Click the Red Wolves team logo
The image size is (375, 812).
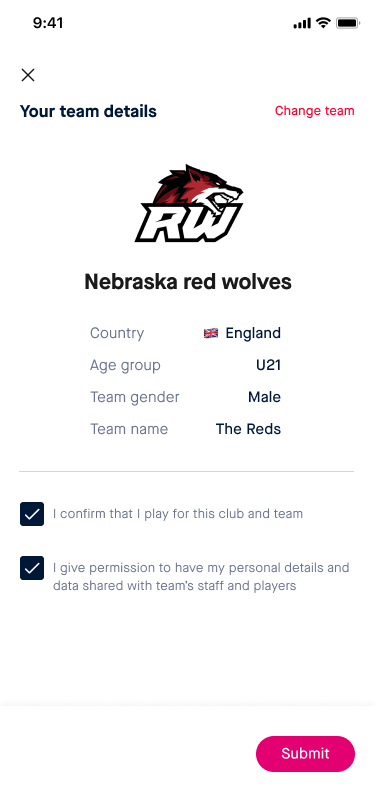click(x=189, y=204)
